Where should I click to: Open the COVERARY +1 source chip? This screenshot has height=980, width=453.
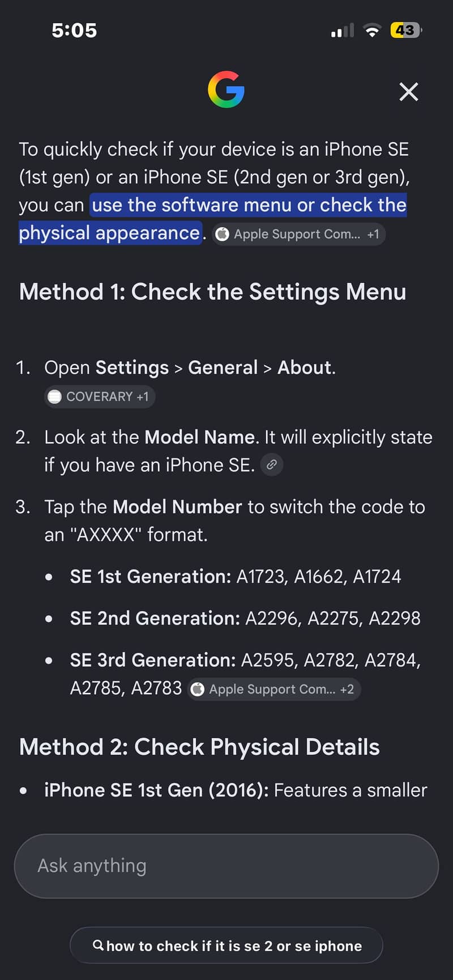[100, 397]
